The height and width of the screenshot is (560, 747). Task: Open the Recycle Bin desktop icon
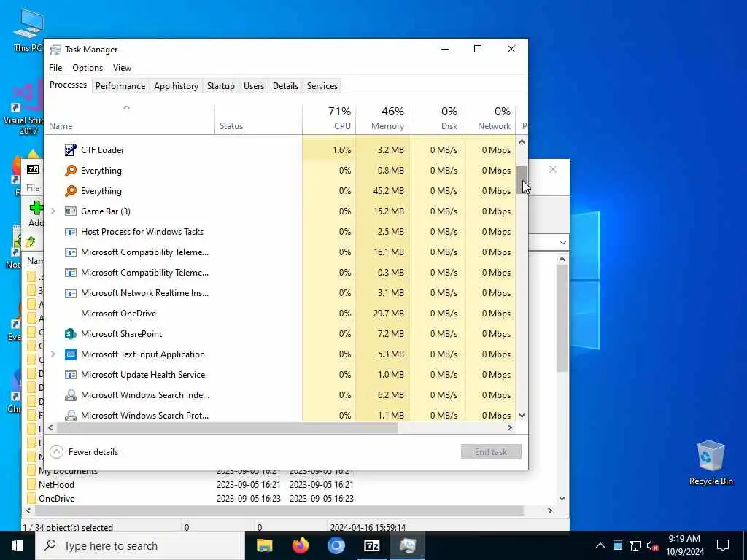[x=711, y=462]
